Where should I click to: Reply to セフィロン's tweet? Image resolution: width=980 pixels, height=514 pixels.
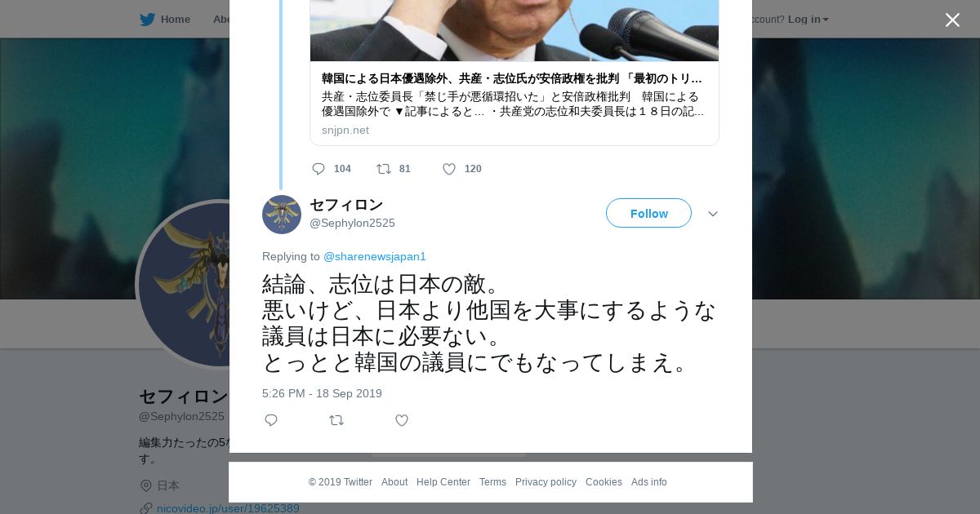pyautogui.click(x=271, y=420)
